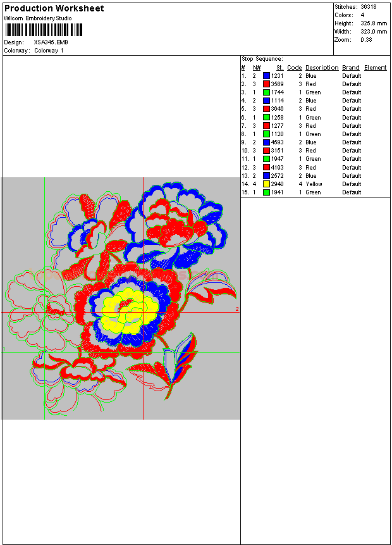392x545 pixels.
Task: Click the 'Colorway 1' value
Action: pyautogui.click(x=49, y=51)
